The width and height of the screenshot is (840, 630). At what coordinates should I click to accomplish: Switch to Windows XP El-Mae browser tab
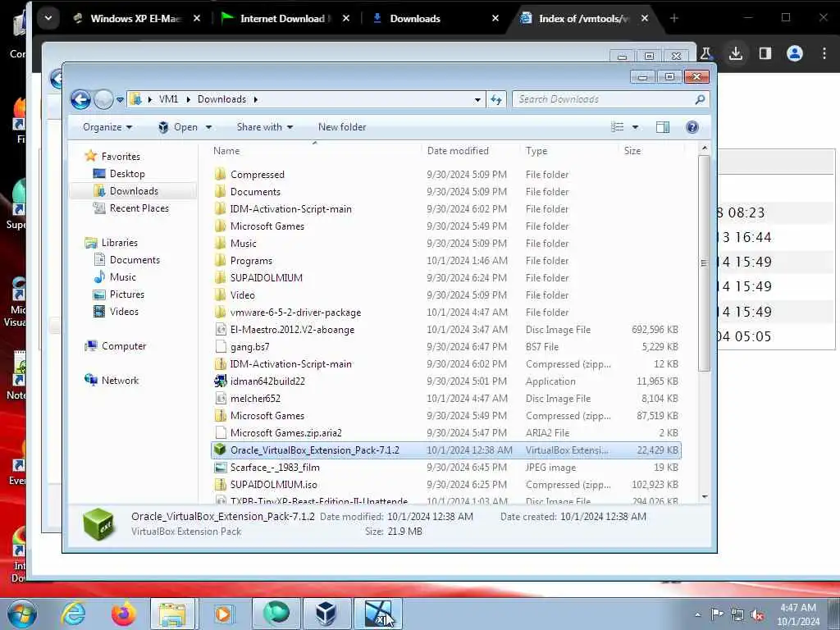(x=136, y=19)
